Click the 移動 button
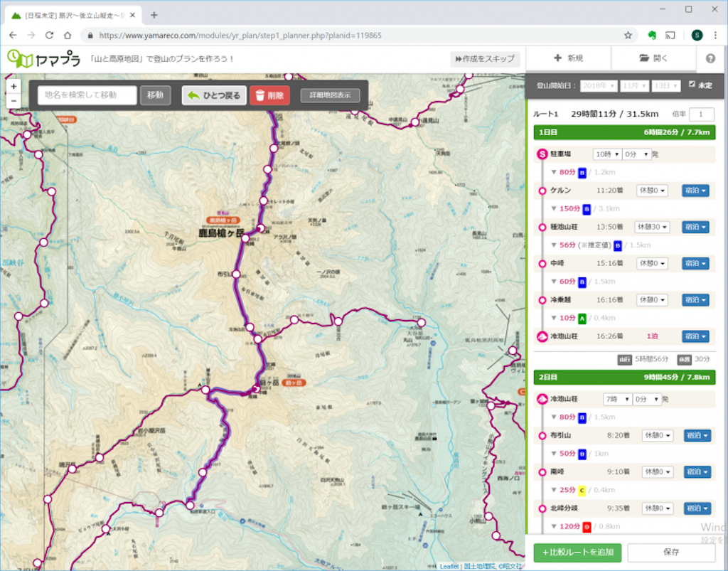This screenshot has width=728, height=571. [x=155, y=95]
